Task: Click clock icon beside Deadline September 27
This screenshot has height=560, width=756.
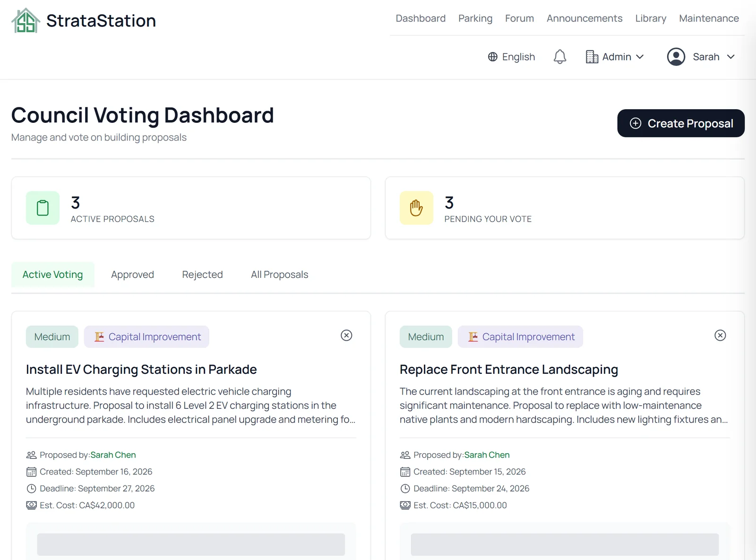Action: pyautogui.click(x=31, y=489)
